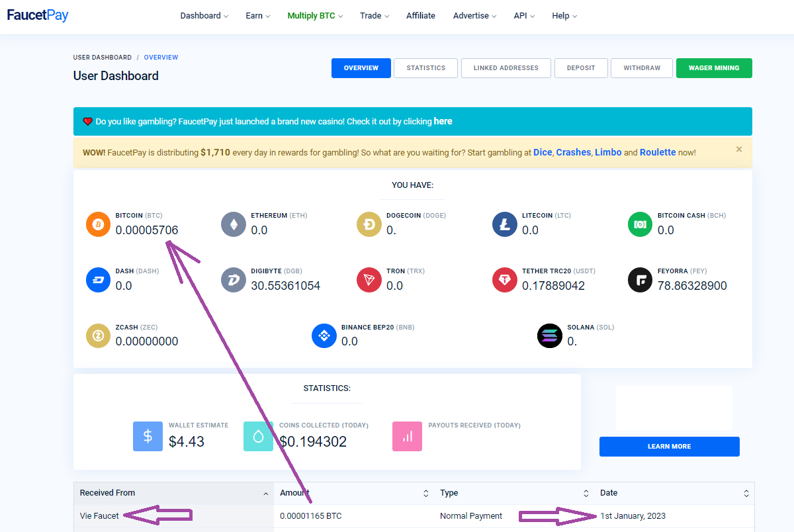Click the Binance BEP20 icon
The width and height of the screenshot is (794, 532).
324,335
